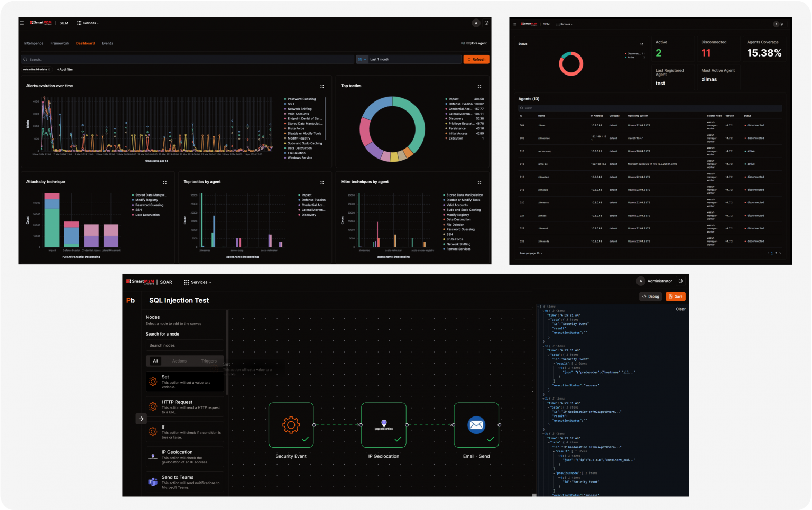The height and width of the screenshot is (510, 812).
Task: Open Services dropdown in SOAR header
Action: pos(198,282)
